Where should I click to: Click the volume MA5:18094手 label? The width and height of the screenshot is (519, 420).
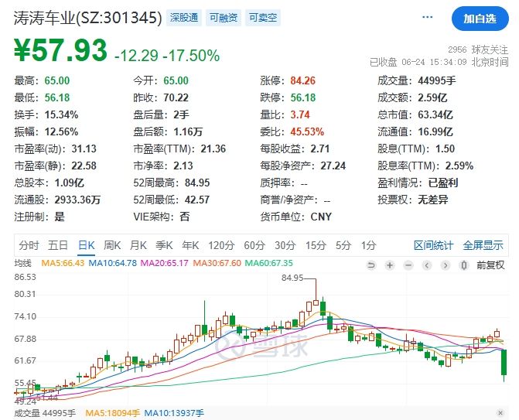tap(112, 413)
